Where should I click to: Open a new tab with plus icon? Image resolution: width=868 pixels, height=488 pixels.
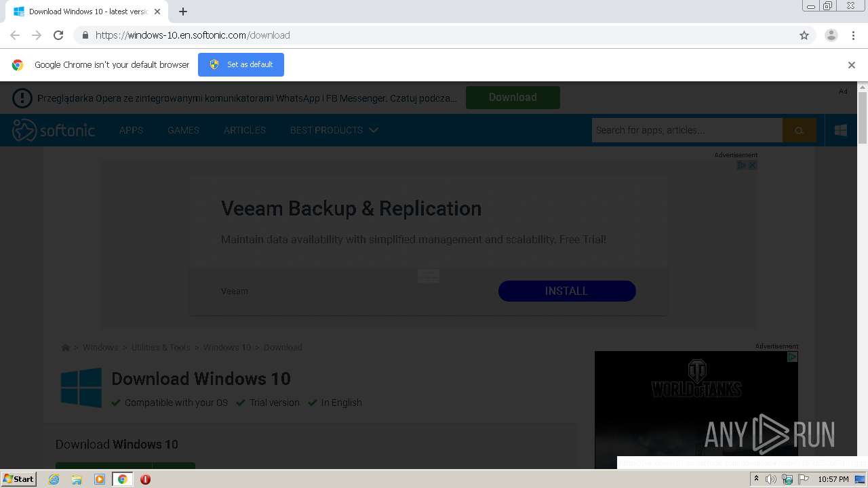pos(183,12)
